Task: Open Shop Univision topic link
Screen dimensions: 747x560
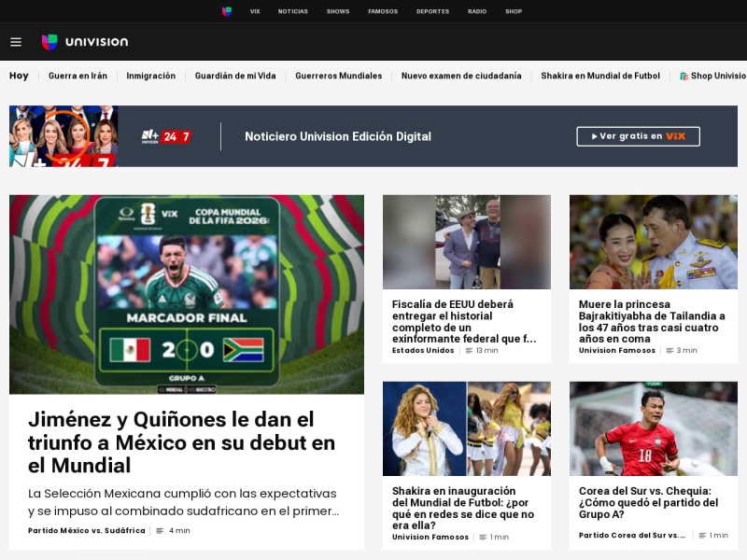Action: point(712,76)
